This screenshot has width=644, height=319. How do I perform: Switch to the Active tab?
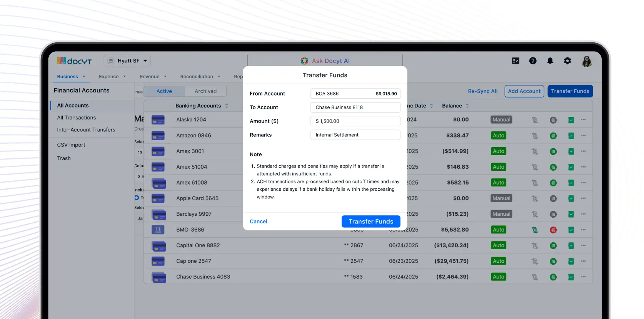[164, 91]
